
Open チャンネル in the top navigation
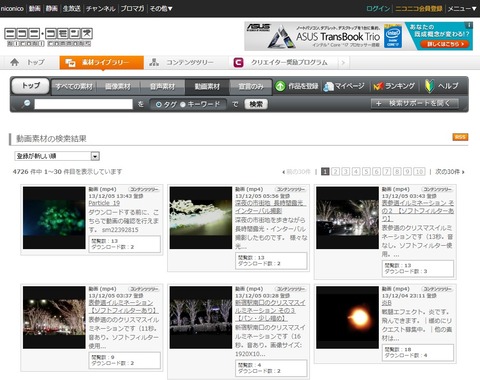101,8
